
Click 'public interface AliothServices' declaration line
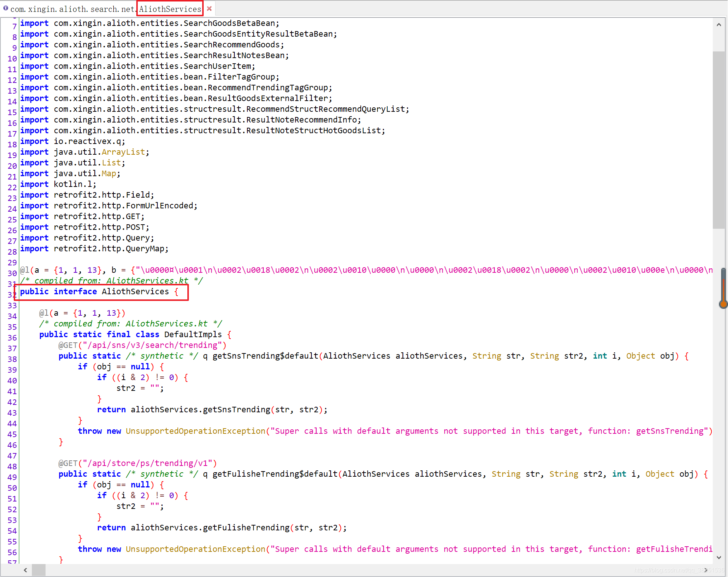(x=99, y=292)
